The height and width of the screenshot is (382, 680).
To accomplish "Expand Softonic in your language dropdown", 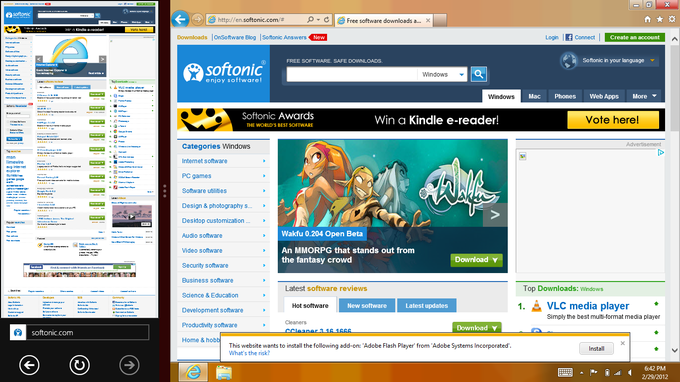I will [x=652, y=61].
